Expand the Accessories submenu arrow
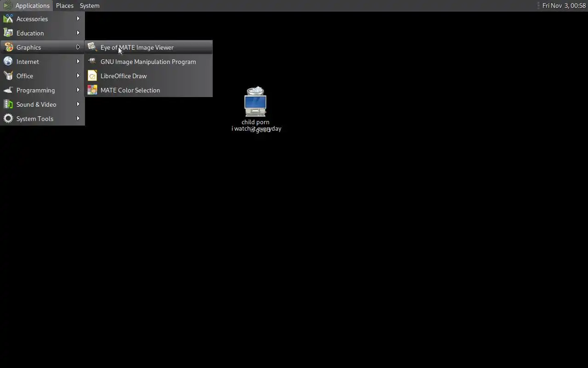588x368 pixels. [78, 19]
